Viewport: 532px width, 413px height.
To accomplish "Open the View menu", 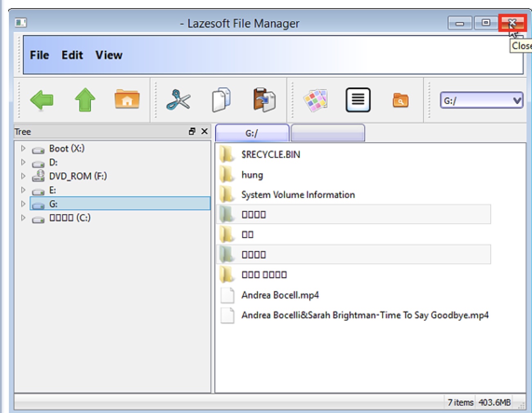I will click(109, 55).
